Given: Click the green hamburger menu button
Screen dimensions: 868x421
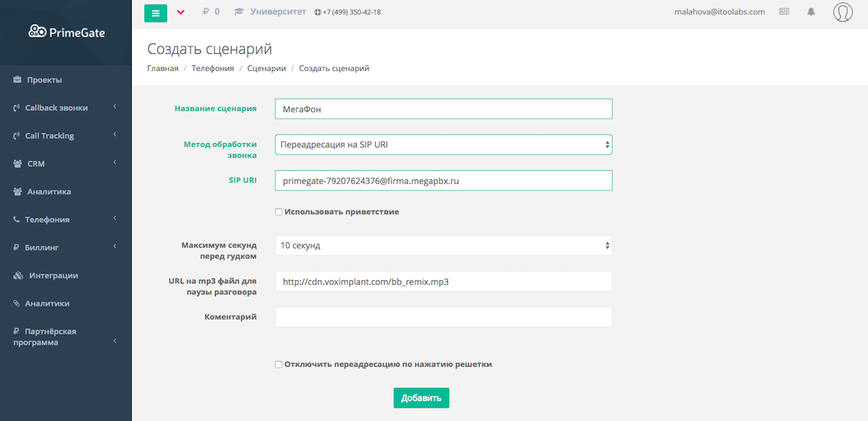Looking at the screenshot, I should click(x=156, y=13).
